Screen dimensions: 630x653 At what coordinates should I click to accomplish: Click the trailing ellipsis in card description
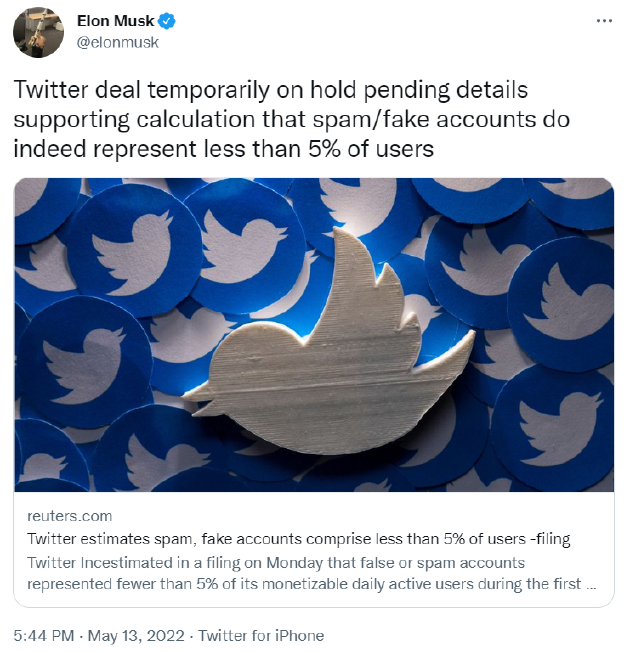tap(591, 585)
